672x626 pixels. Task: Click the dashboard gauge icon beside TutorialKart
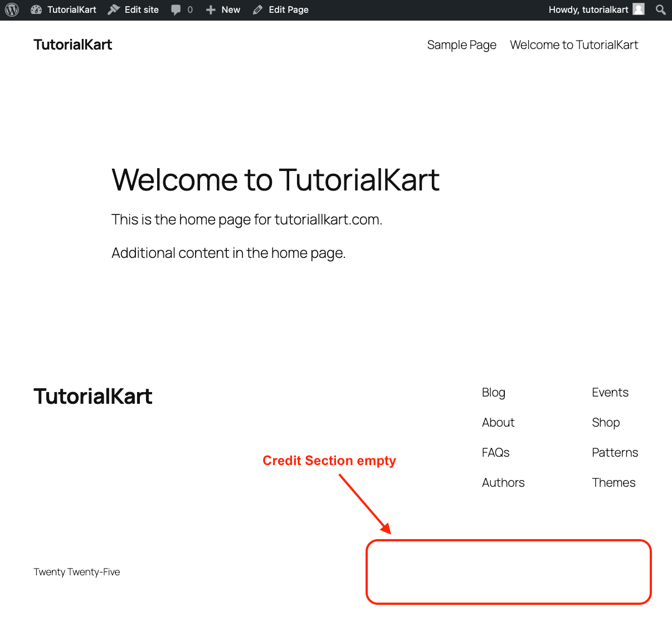36,9
